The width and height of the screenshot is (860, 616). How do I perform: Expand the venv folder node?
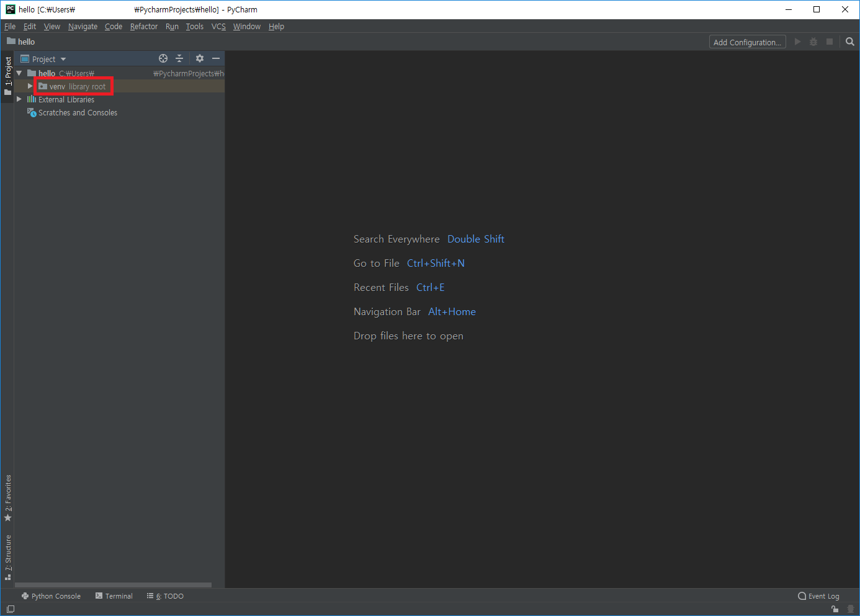pos(30,86)
